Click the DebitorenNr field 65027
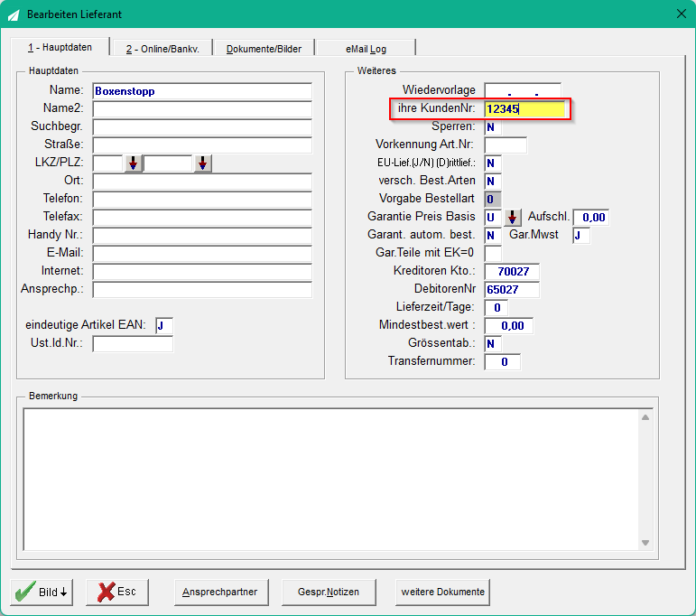 [x=512, y=290]
